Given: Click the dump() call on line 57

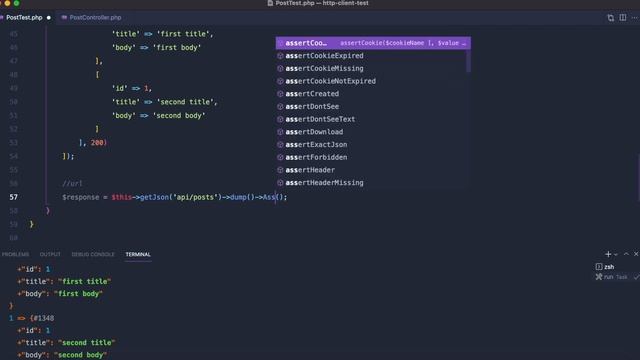Looking at the screenshot, I should [x=242, y=197].
